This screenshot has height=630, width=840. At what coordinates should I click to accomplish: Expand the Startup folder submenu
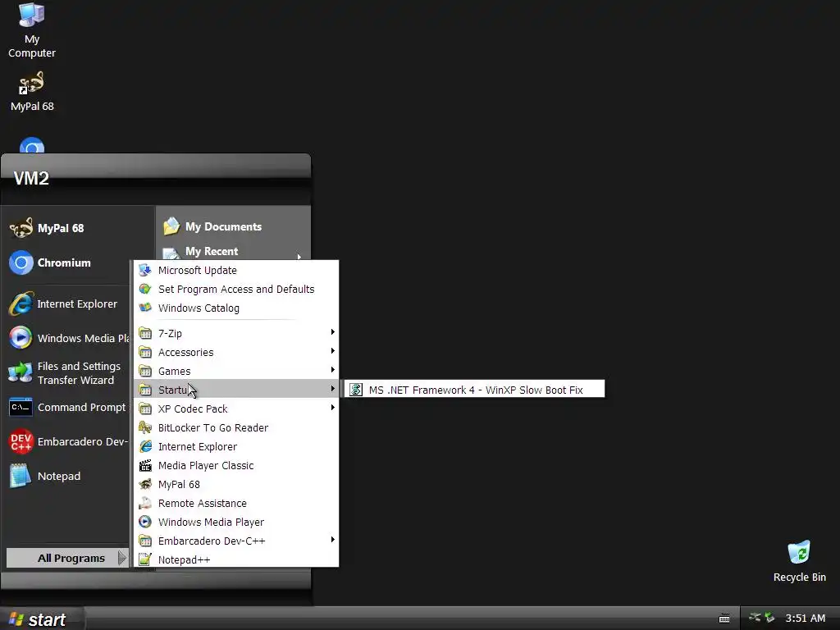coord(235,390)
